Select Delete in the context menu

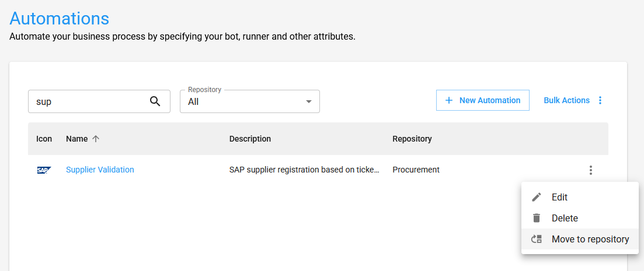tap(565, 219)
